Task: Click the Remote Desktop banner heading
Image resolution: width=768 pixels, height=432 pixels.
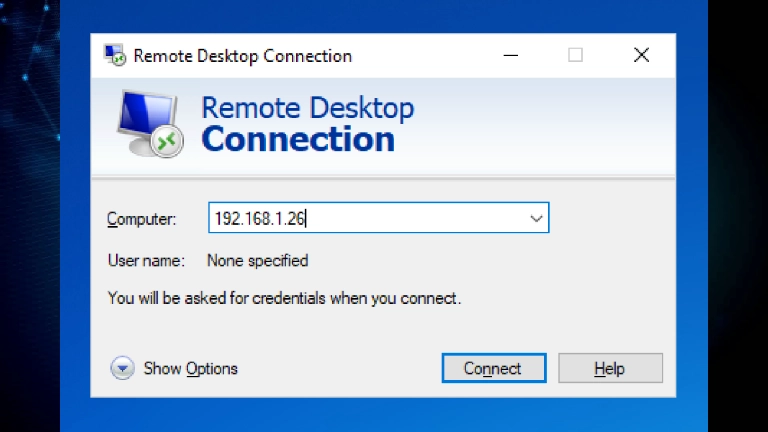Action: pos(308,108)
